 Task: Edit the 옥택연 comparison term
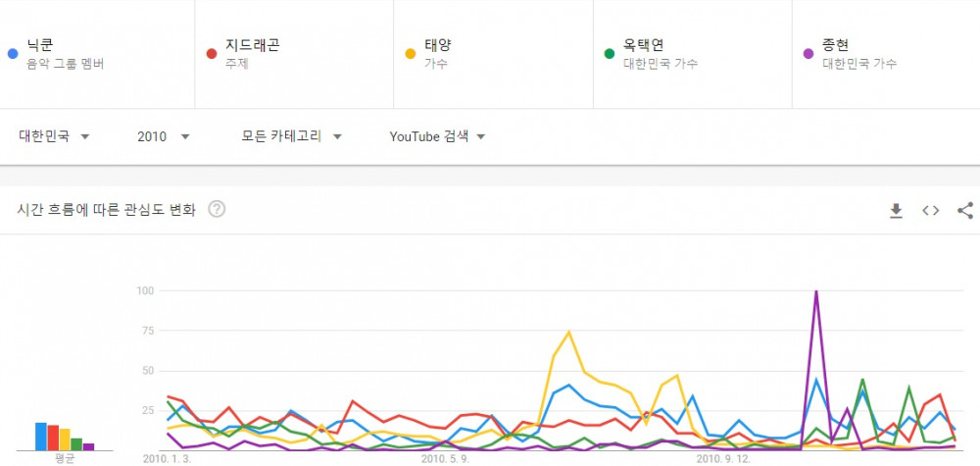click(693, 54)
